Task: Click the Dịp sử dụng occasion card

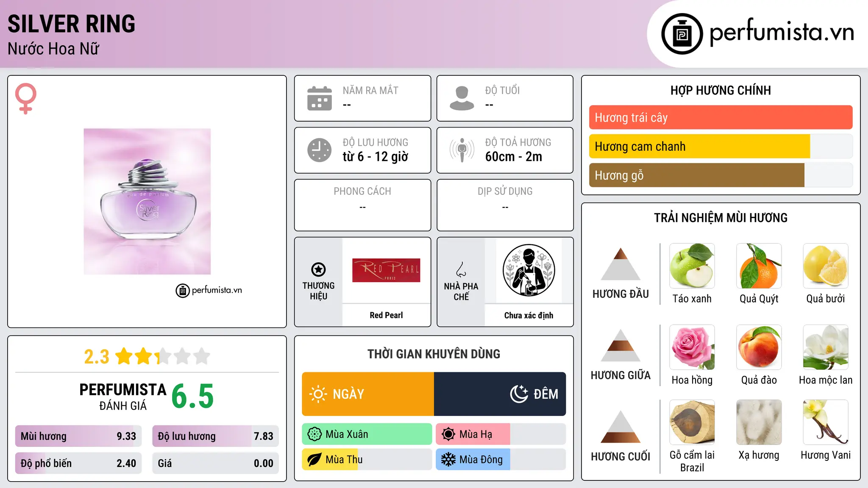Action: tap(505, 205)
